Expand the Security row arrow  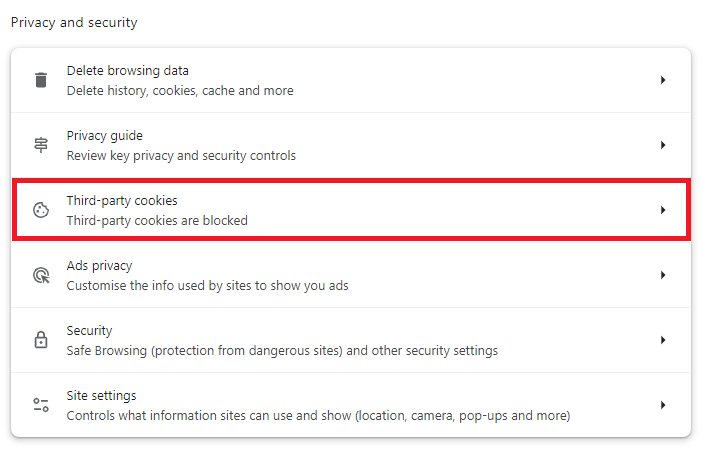tap(663, 340)
